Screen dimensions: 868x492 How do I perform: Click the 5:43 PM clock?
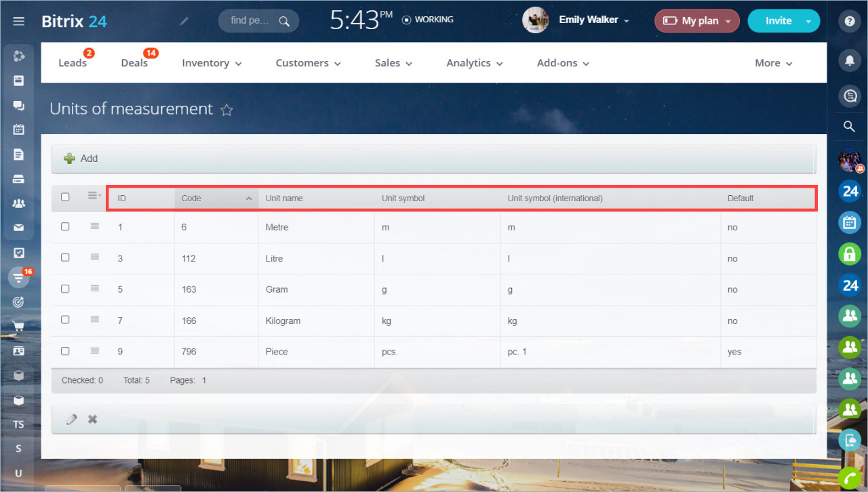pos(363,20)
